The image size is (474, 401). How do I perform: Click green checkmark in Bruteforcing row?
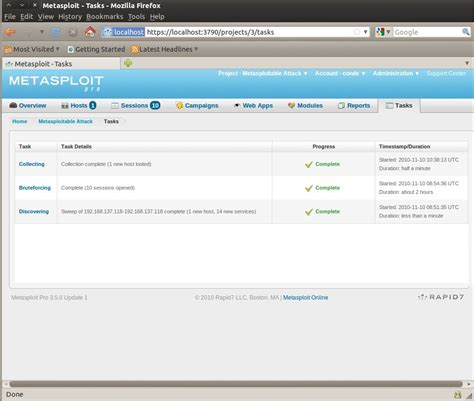point(309,188)
